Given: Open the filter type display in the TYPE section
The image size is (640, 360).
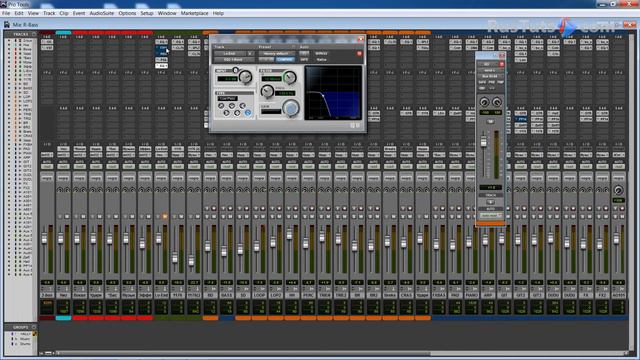Looking at the screenshot, I should pyautogui.click(x=228, y=98).
